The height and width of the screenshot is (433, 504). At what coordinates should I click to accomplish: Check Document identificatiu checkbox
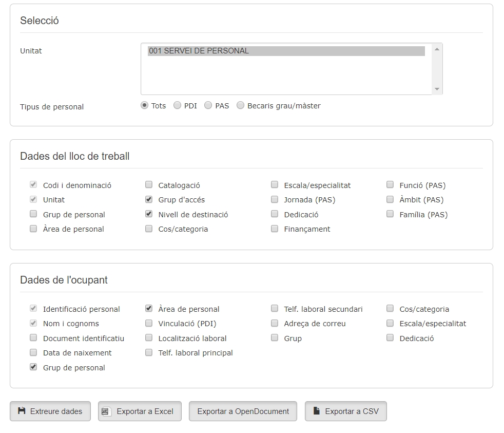point(33,338)
